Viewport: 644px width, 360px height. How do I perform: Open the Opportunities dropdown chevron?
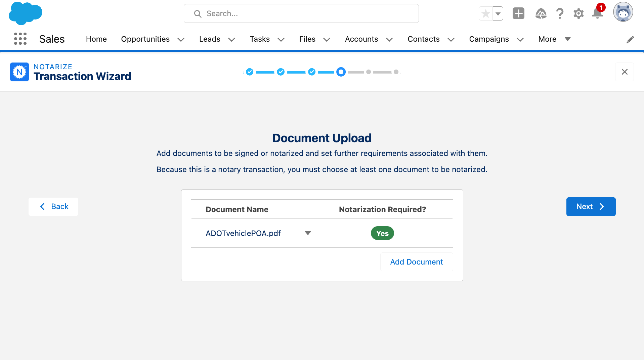pos(181,39)
